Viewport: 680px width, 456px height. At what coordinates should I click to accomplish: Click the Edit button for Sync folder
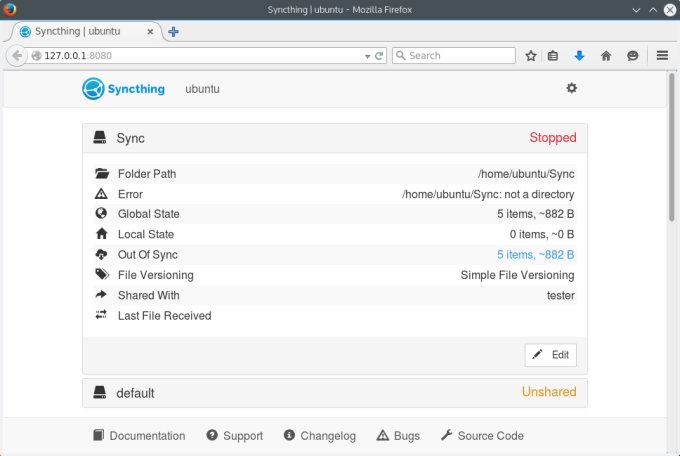point(550,355)
